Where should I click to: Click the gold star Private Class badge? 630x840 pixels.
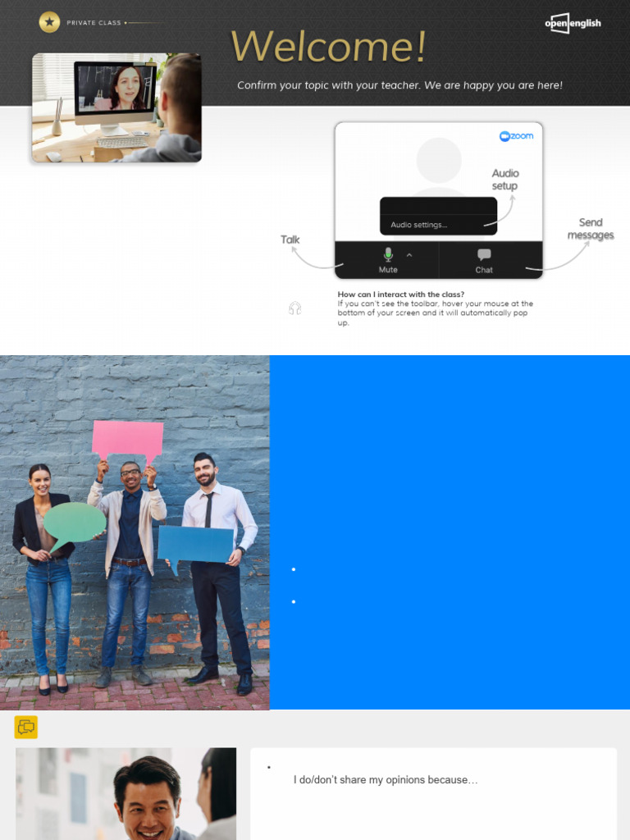click(49, 22)
